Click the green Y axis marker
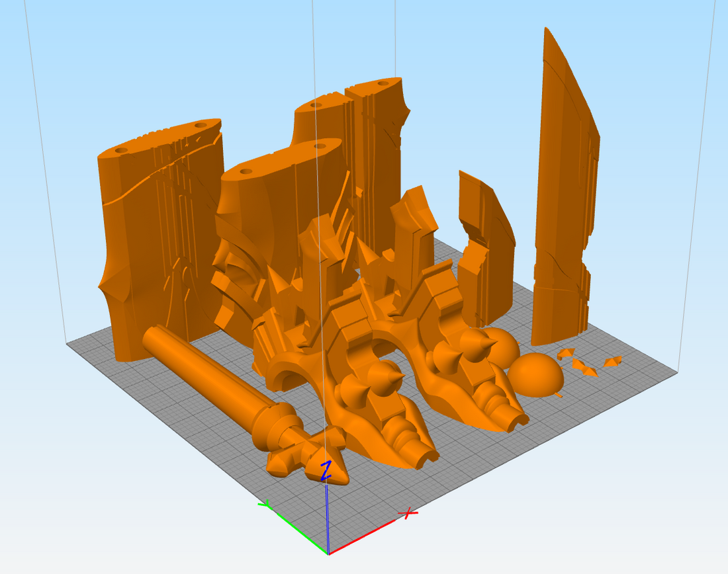Screen dimensions: 728x574 [264, 505]
